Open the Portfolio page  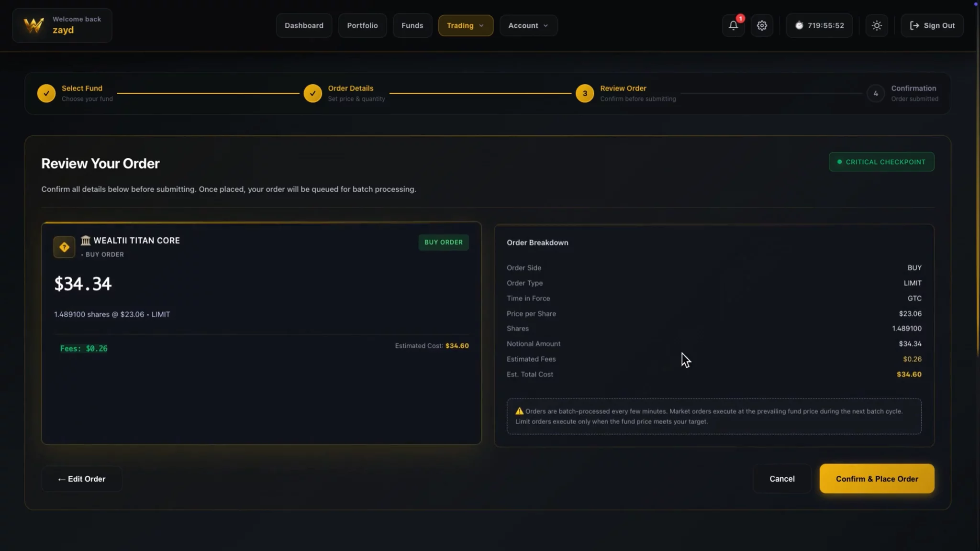point(362,25)
